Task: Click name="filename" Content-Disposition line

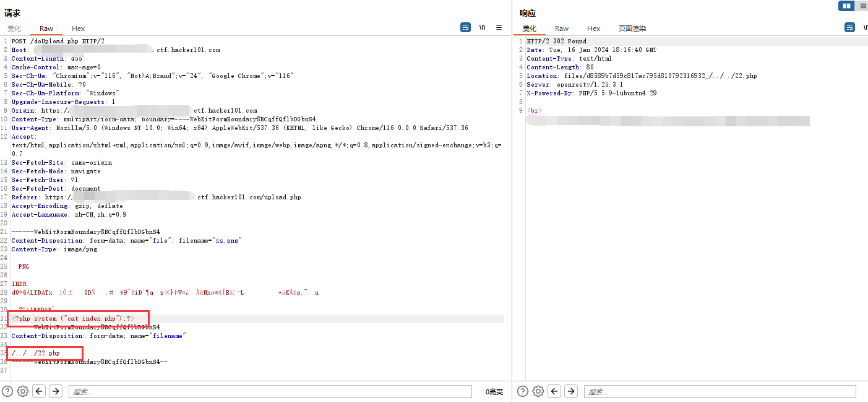Action: tap(98, 336)
